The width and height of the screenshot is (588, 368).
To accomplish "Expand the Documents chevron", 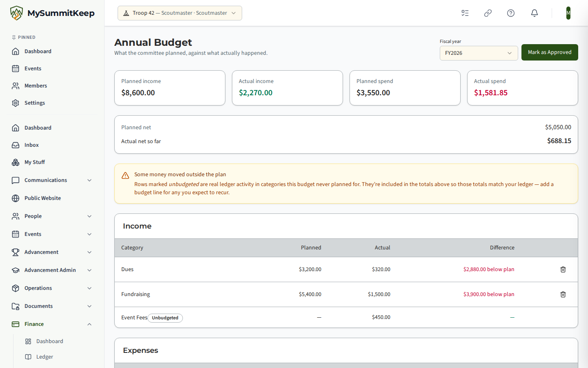I will 89,306.
